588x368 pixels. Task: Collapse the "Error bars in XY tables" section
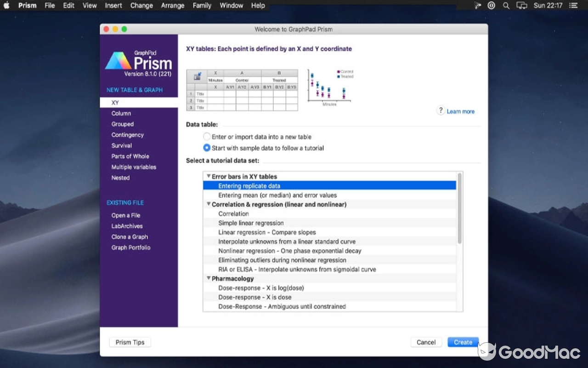click(x=209, y=176)
